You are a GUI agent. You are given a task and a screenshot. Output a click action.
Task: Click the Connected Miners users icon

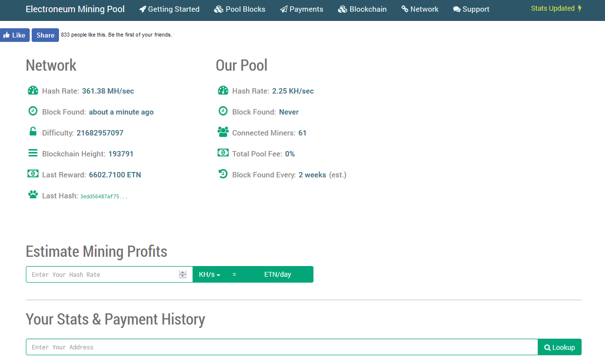pyautogui.click(x=223, y=132)
